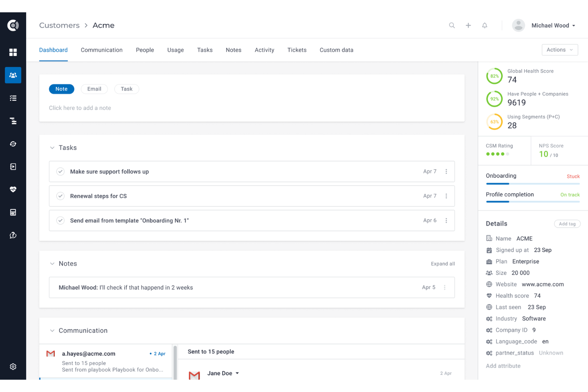This screenshot has width=588, height=392.
Task: Open the help chat bubble icon in sidebar
Action: (13, 235)
